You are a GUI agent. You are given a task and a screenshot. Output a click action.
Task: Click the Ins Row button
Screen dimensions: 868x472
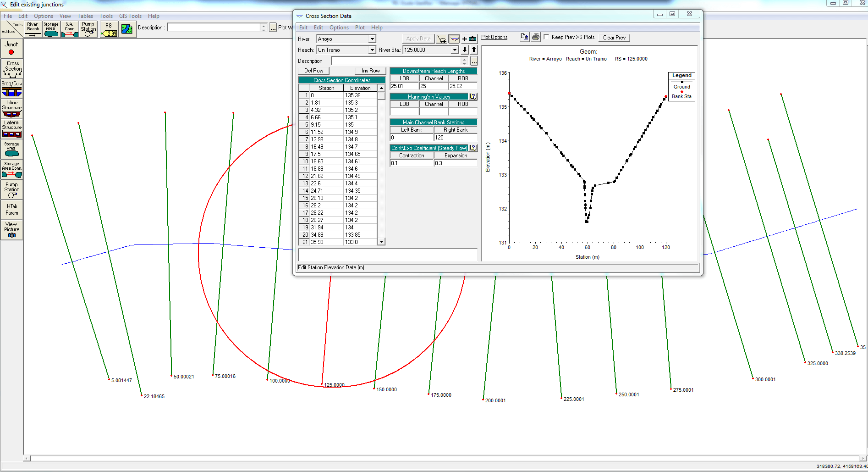370,71
